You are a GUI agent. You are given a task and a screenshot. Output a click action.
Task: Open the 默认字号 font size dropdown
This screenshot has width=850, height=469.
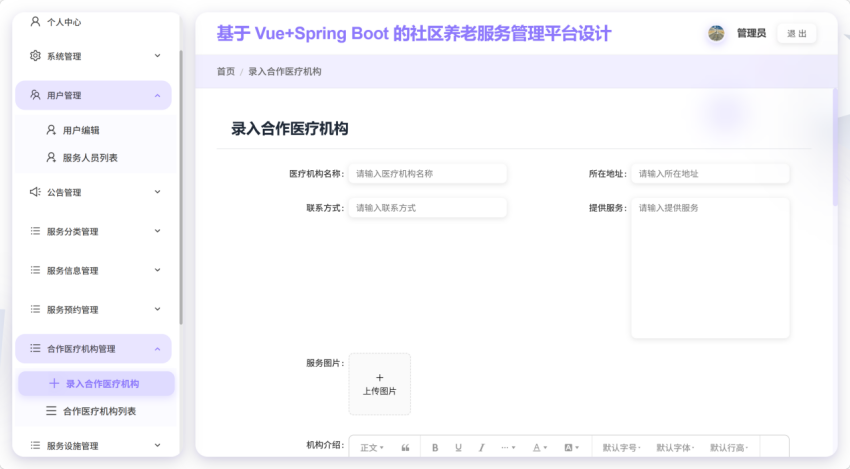click(621, 448)
